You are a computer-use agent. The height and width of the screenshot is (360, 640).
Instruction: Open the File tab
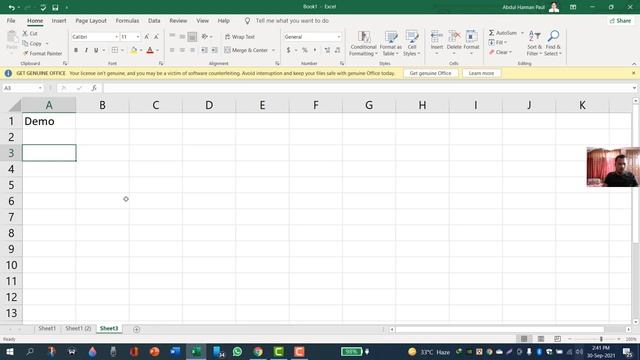point(11,20)
